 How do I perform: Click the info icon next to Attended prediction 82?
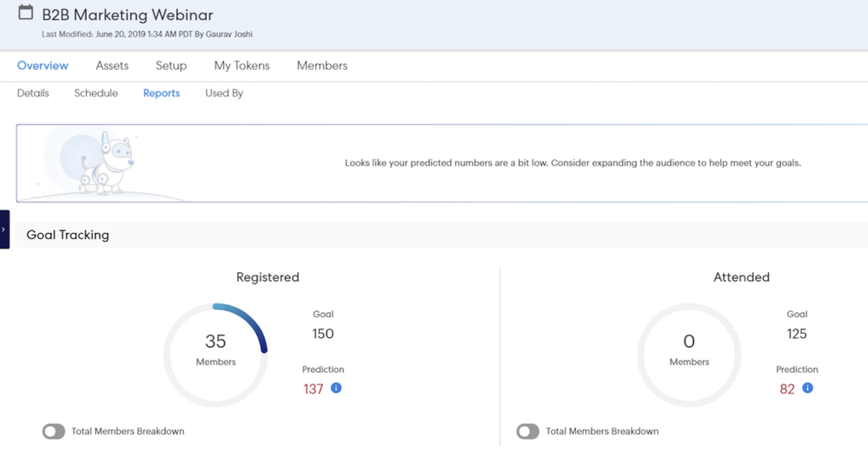(x=807, y=388)
